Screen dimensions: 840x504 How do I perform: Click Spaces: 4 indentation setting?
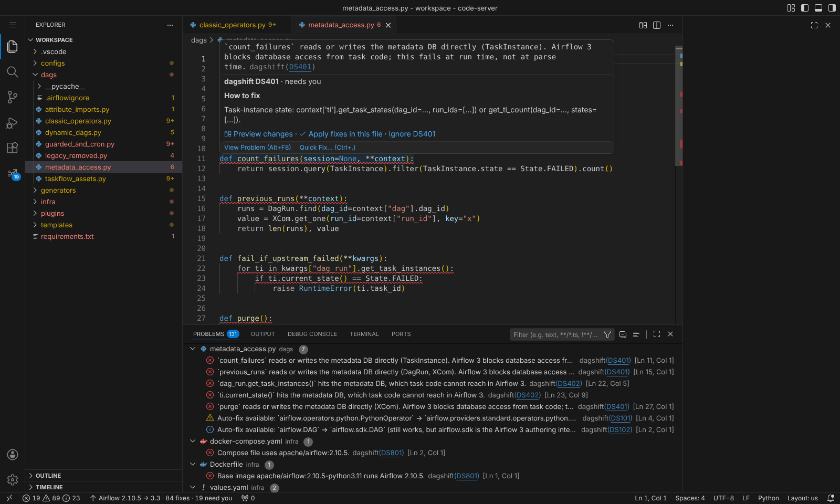690,498
